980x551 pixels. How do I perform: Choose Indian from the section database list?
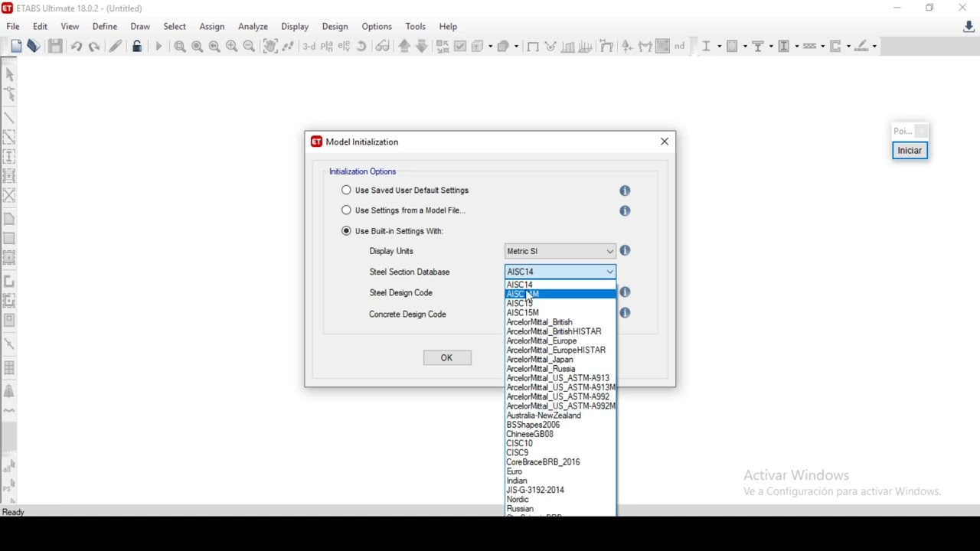[x=560, y=481]
